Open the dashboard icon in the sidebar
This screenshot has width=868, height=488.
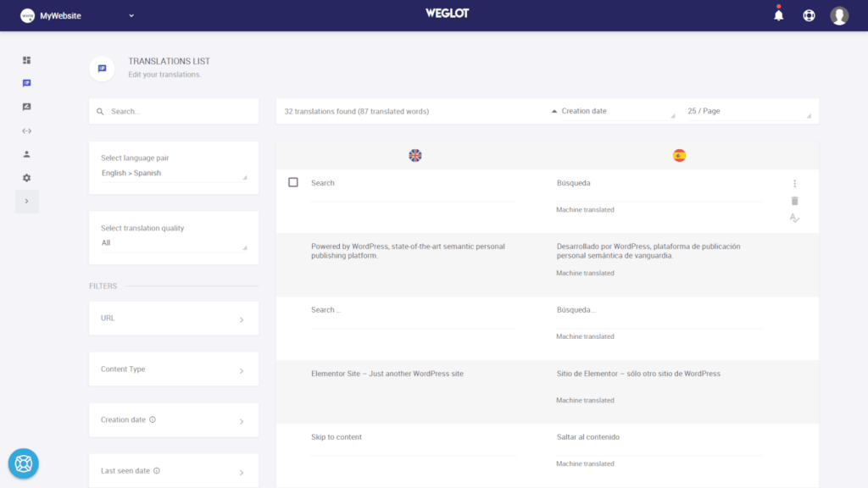click(x=26, y=60)
